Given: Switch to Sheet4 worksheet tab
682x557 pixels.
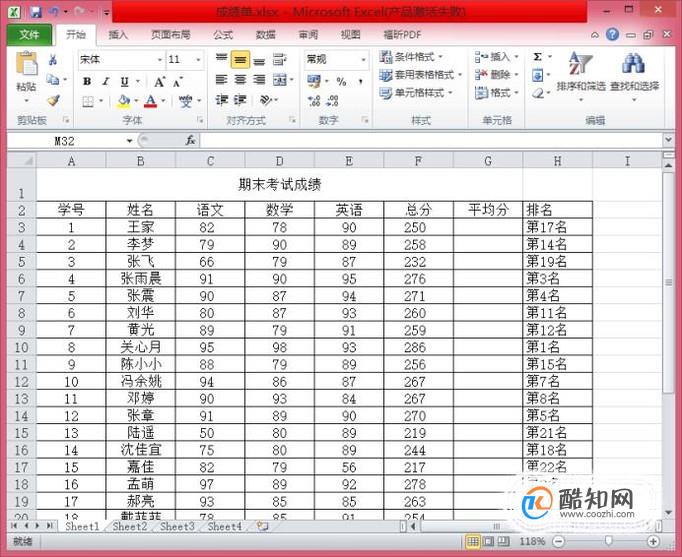Looking at the screenshot, I should point(224,527).
